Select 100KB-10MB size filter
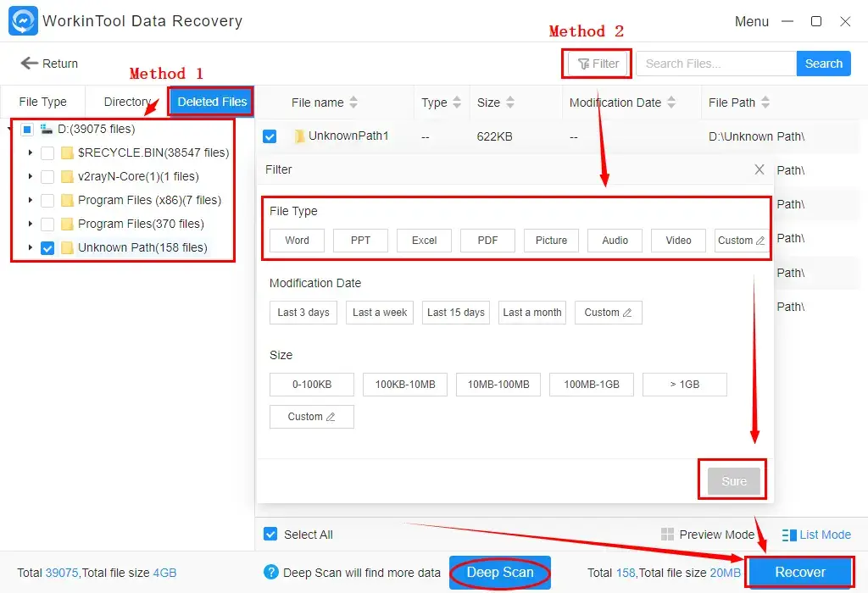This screenshot has width=868, height=593. [405, 385]
